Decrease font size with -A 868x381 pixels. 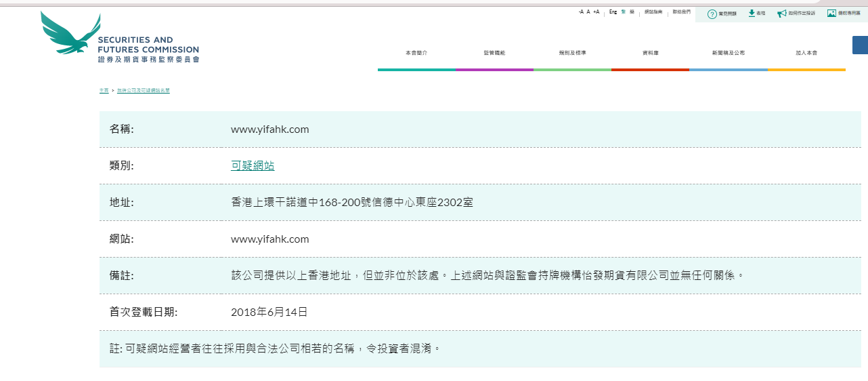point(581,12)
